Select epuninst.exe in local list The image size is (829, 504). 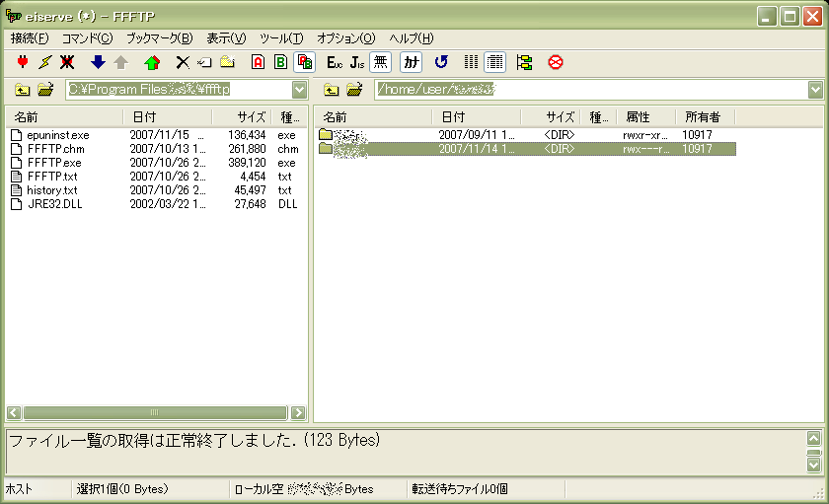click(58, 135)
